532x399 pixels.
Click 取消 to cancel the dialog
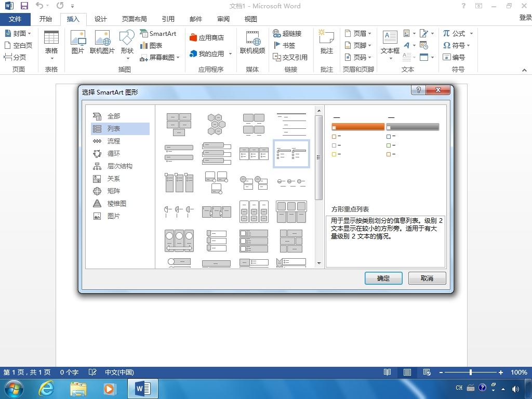click(x=427, y=278)
